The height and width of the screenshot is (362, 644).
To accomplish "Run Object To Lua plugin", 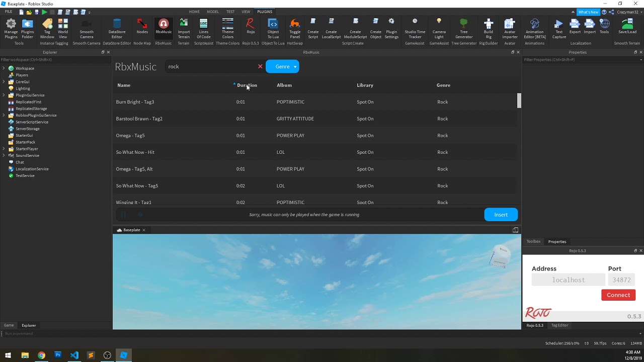I will point(273,29).
